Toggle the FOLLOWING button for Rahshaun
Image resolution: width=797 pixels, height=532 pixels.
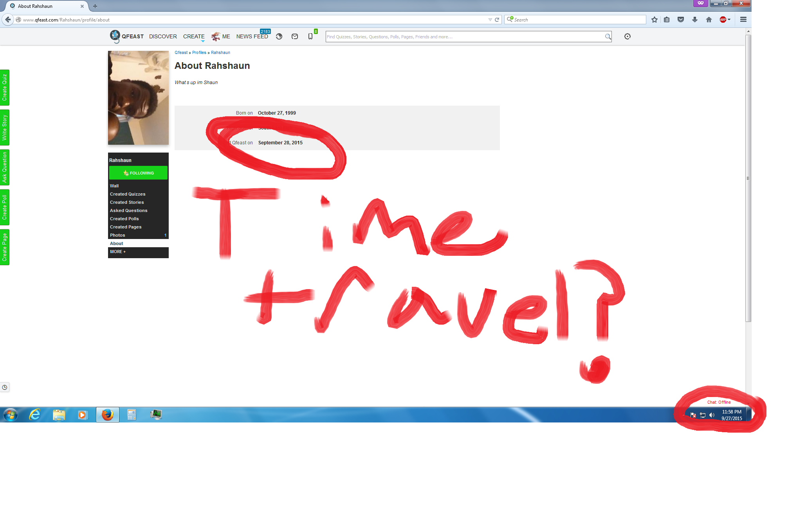[138, 173]
